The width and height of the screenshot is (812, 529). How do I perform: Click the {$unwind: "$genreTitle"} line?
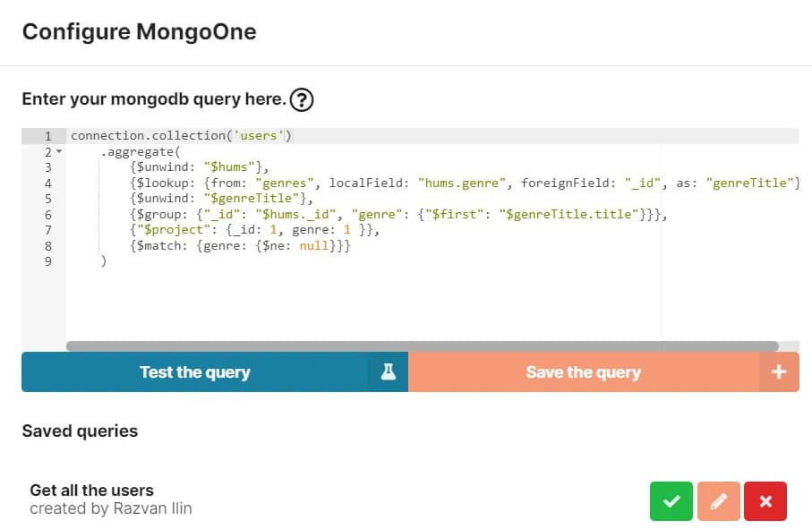point(222,198)
